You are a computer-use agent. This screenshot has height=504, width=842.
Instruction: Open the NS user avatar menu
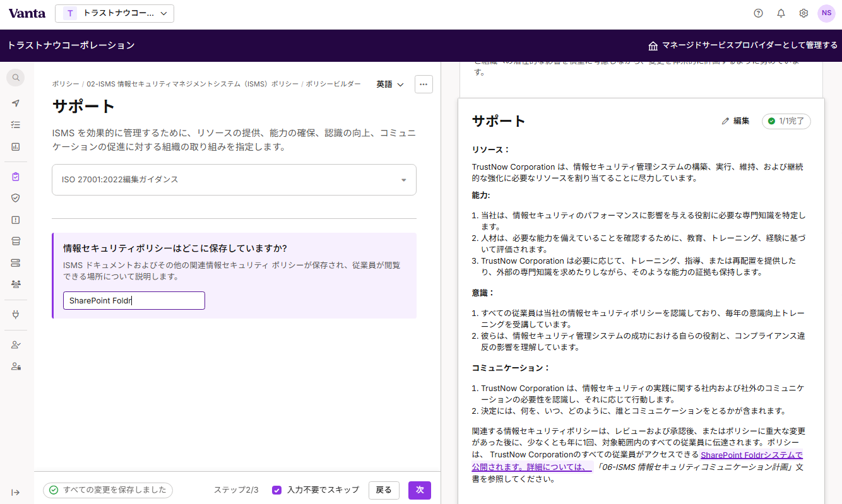click(x=826, y=13)
